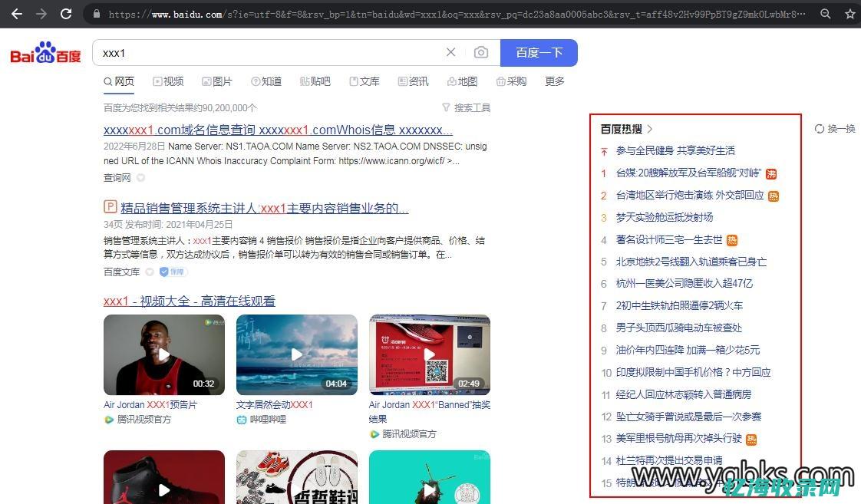Click the chevron next to 百度热搜
The width and height of the screenshot is (861, 504).
(650, 129)
